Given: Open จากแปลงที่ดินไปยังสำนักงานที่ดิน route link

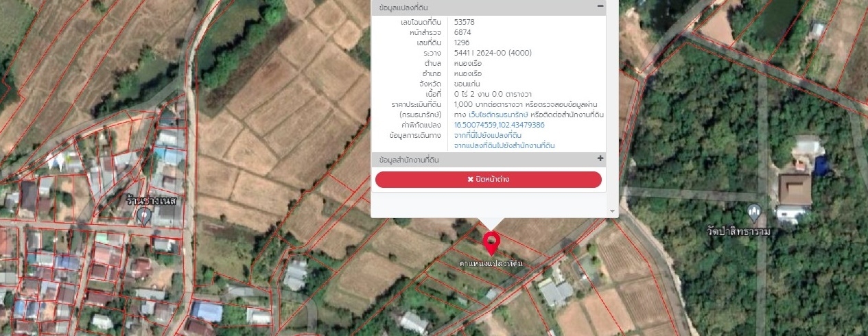Looking at the screenshot, I should coord(504,145).
